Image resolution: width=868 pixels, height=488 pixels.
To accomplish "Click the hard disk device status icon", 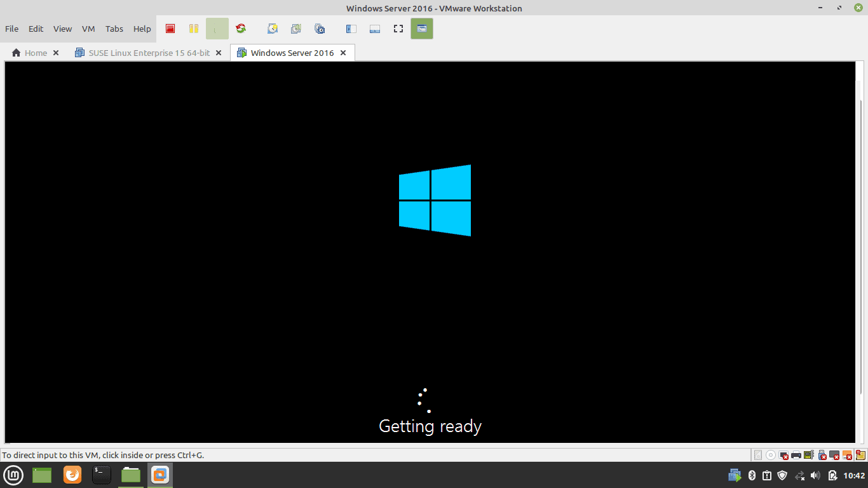I will 758,455.
